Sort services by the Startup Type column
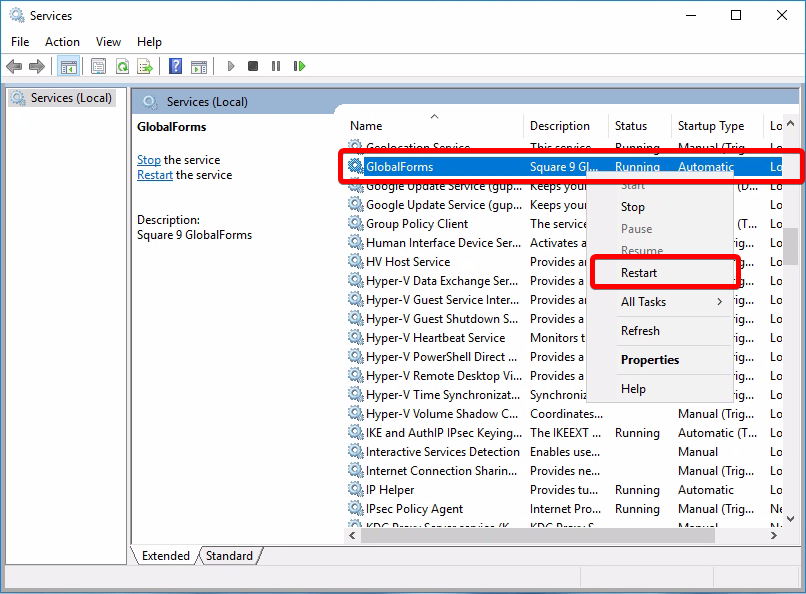 click(711, 126)
